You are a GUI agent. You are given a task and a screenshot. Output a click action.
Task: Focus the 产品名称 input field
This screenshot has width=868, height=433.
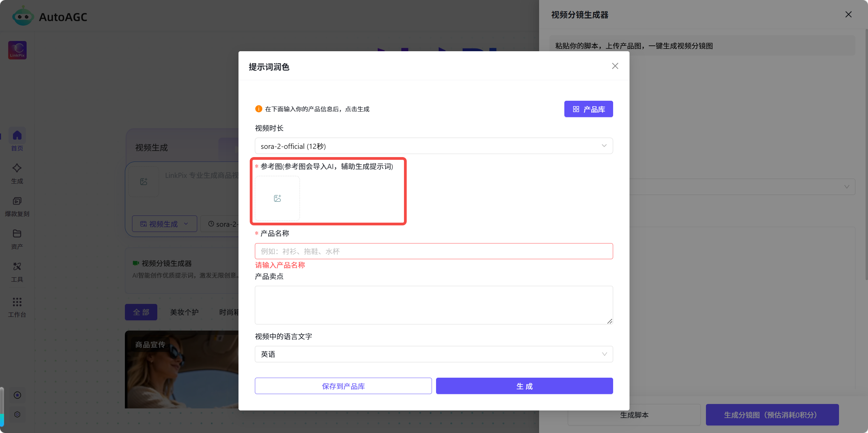click(434, 251)
